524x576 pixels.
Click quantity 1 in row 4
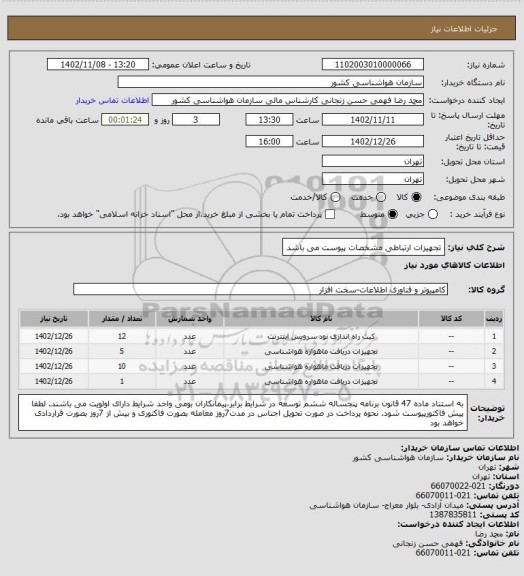click(x=122, y=381)
